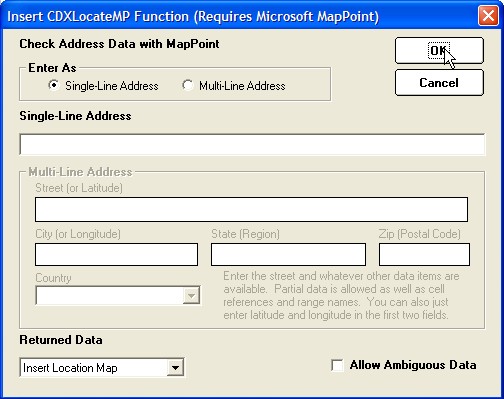This screenshot has height=399, width=504.
Task: Enable the Allow Ambiguous Data checkbox
Action: pyautogui.click(x=337, y=365)
